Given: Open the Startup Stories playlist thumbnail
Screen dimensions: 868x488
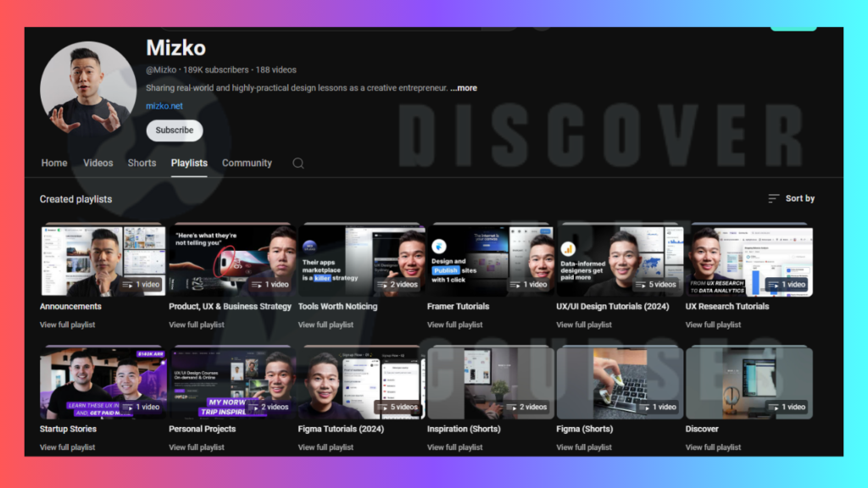Looking at the screenshot, I should [x=103, y=382].
